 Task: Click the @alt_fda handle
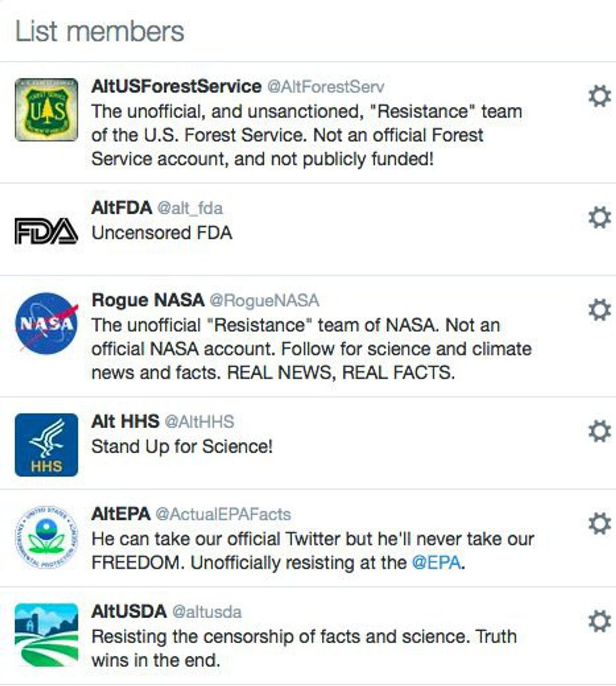(190, 208)
